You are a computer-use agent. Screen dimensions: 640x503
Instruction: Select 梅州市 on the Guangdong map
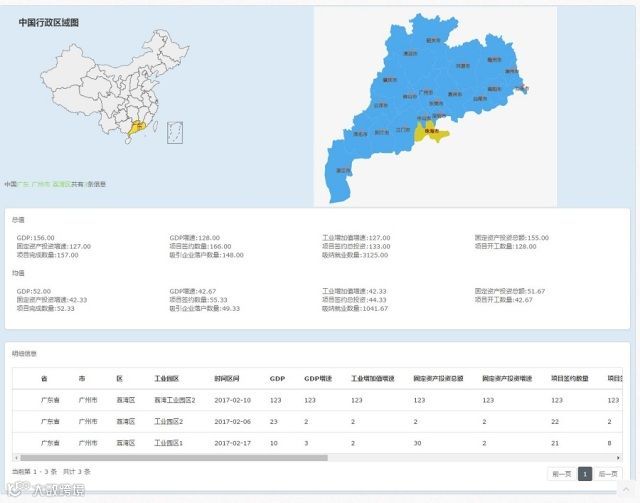click(494, 60)
